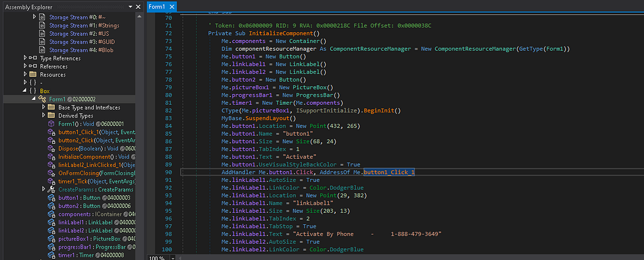Screen dimensions: 644x260
Task: Click the Type References node icon
Action: coord(33,58)
